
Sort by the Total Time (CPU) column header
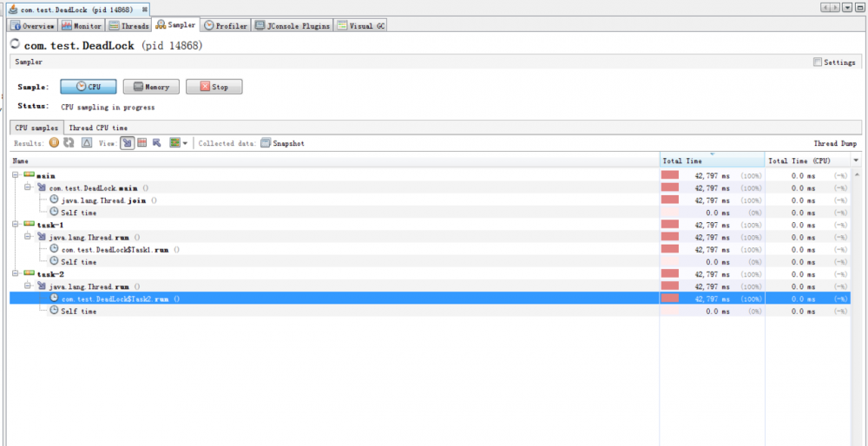(807, 161)
